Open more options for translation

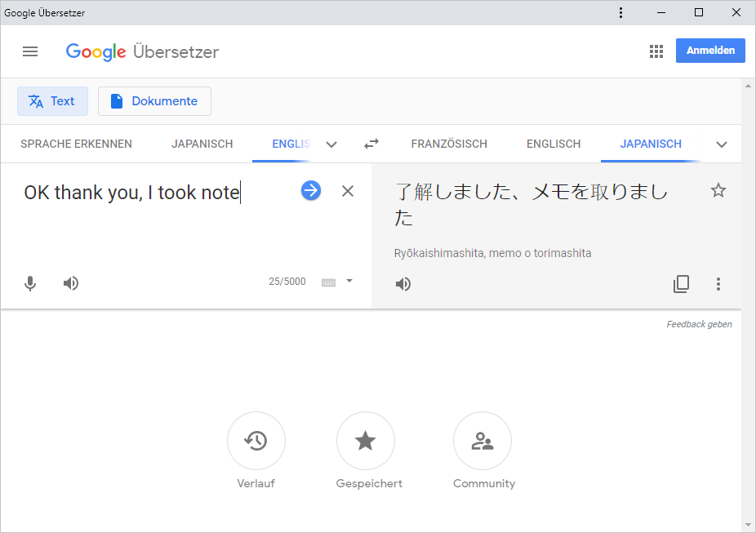(x=718, y=284)
